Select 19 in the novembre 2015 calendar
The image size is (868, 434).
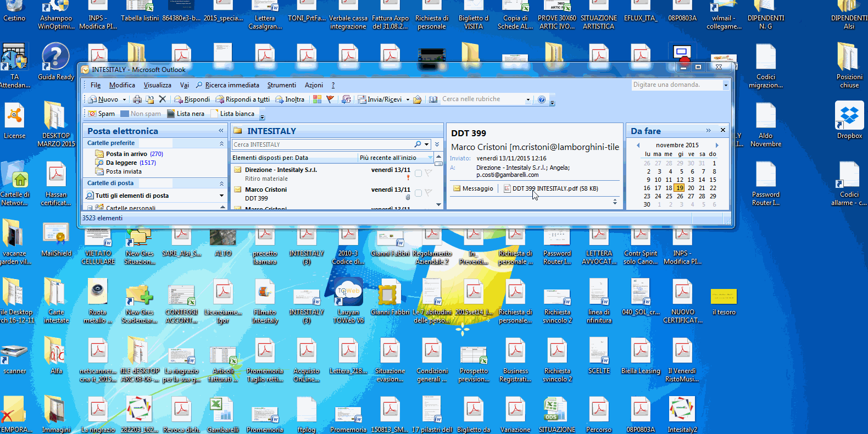coord(680,188)
